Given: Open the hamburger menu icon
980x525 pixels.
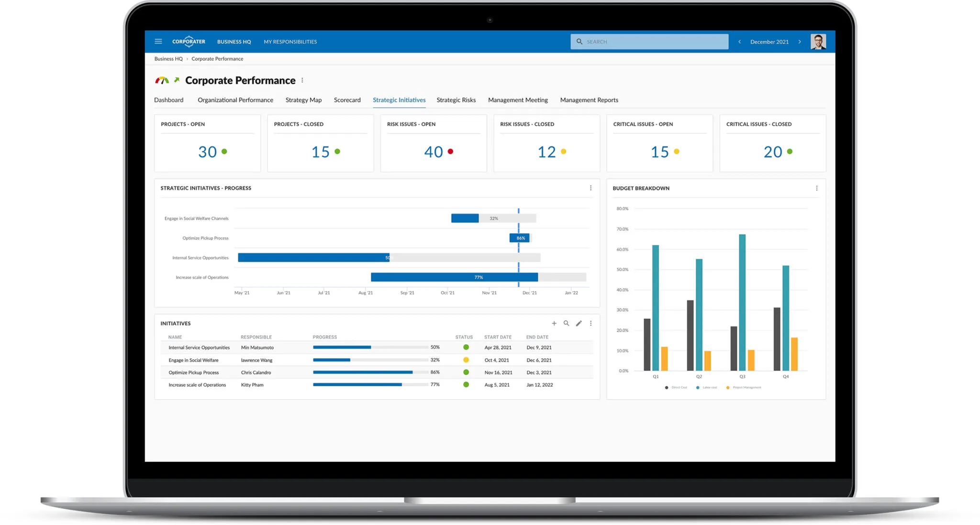Looking at the screenshot, I should 158,42.
